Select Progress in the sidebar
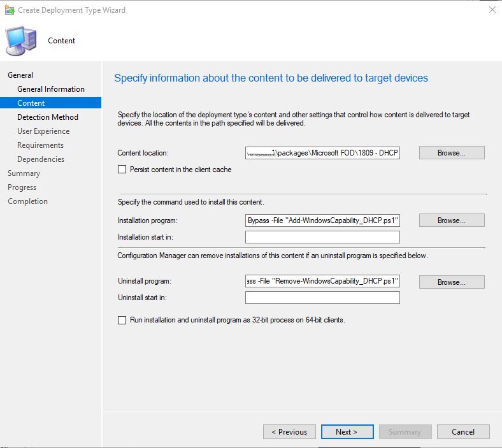The image size is (502, 448). 22,187
